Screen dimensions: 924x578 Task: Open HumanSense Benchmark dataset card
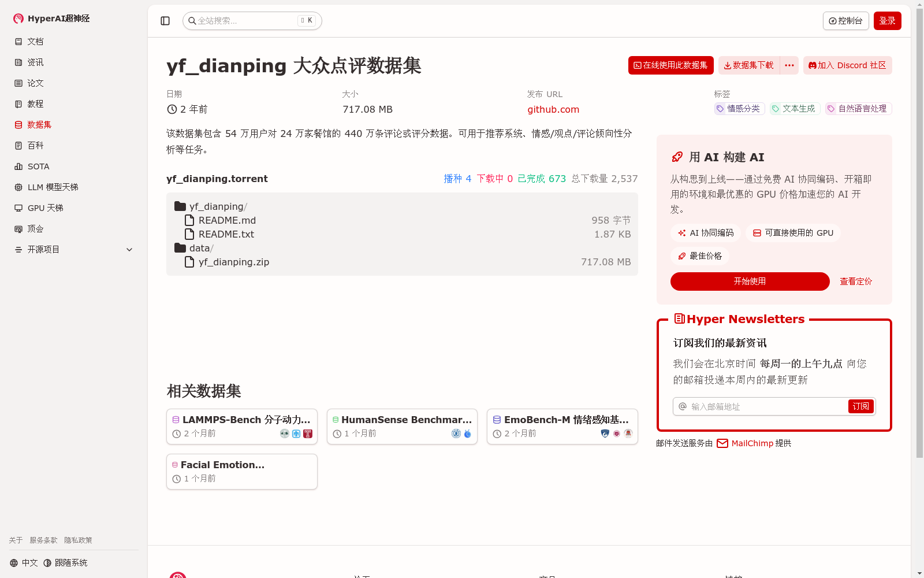(402, 427)
